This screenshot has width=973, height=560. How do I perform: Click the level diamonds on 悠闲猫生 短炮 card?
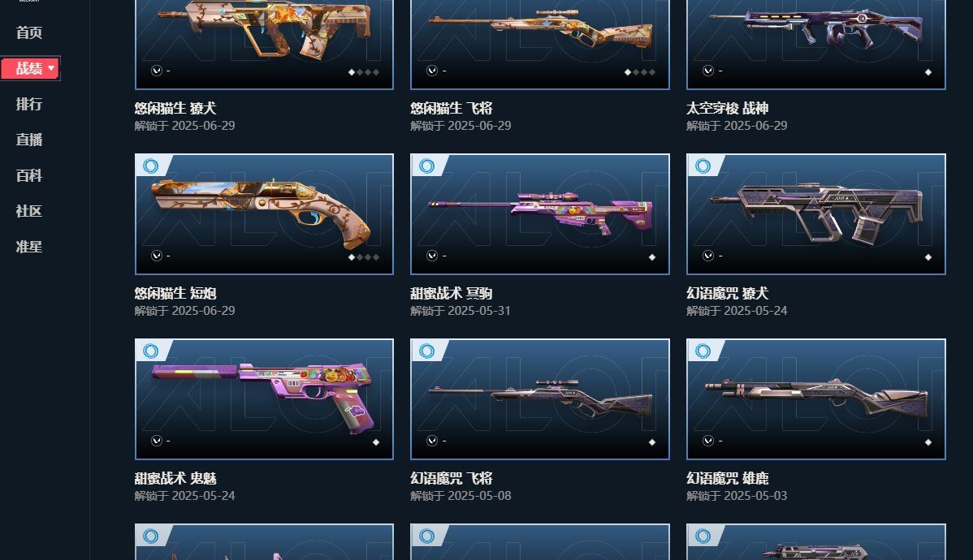[364, 256]
